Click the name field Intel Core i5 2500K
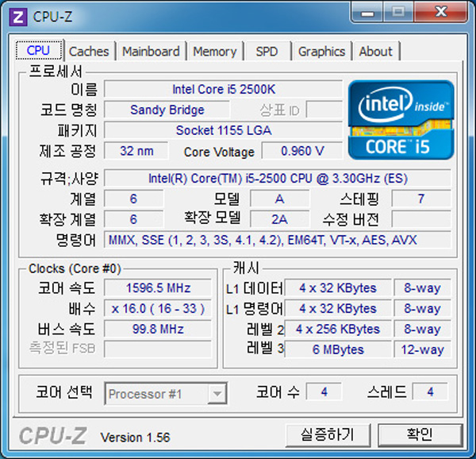 tap(224, 89)
